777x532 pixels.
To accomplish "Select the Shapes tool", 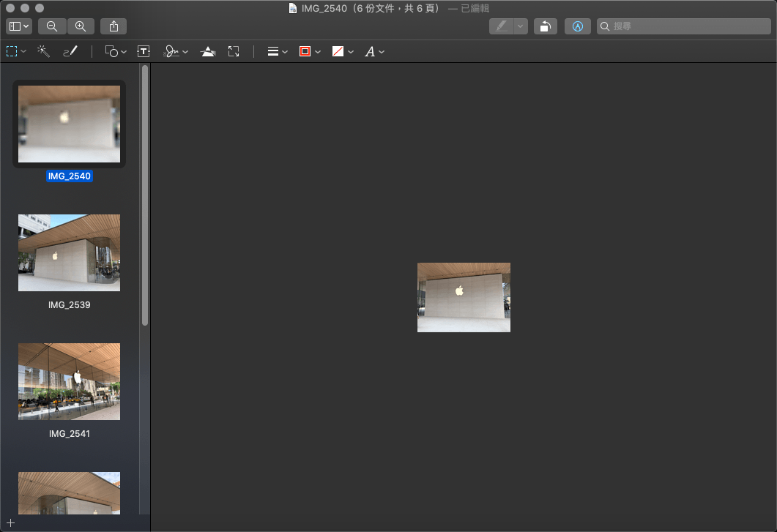I will [111, 51].
